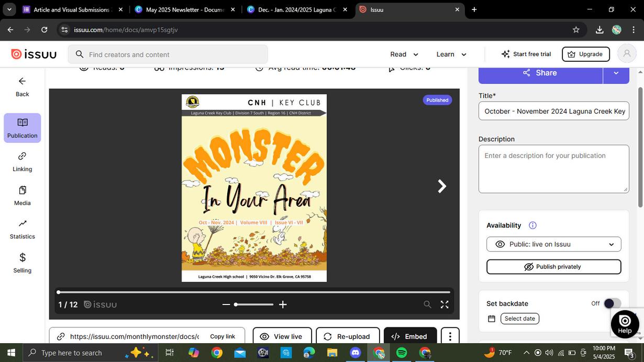The image size is (644, 362).
Task: Bookmark page with the star icon
Action: (576, 30)
